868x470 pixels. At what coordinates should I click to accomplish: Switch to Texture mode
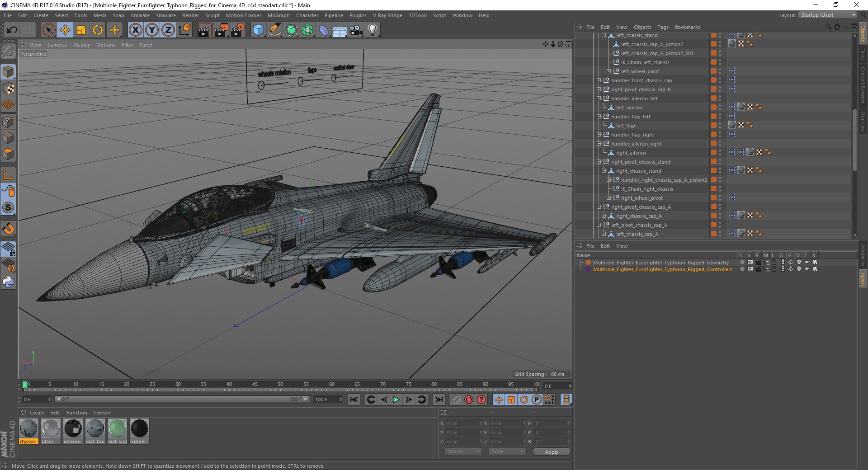tap(8, 89)
